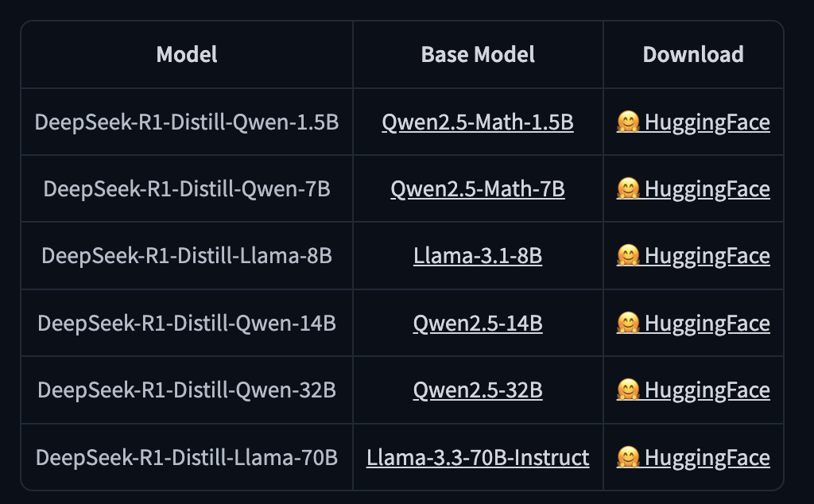Screen dimensions: 814x504
Task: Click the Download column header
Action: 693,54
